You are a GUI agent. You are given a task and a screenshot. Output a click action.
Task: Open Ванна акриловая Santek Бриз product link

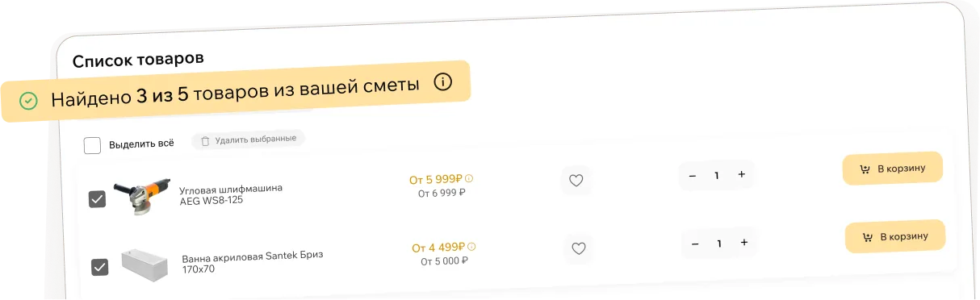tap(252, 262)
